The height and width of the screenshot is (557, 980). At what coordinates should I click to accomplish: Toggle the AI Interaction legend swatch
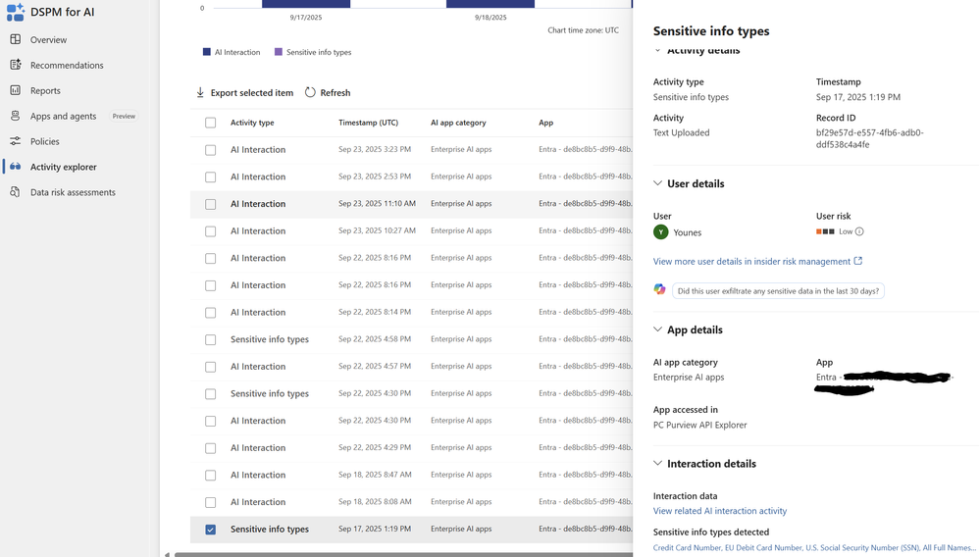(207, 52)
